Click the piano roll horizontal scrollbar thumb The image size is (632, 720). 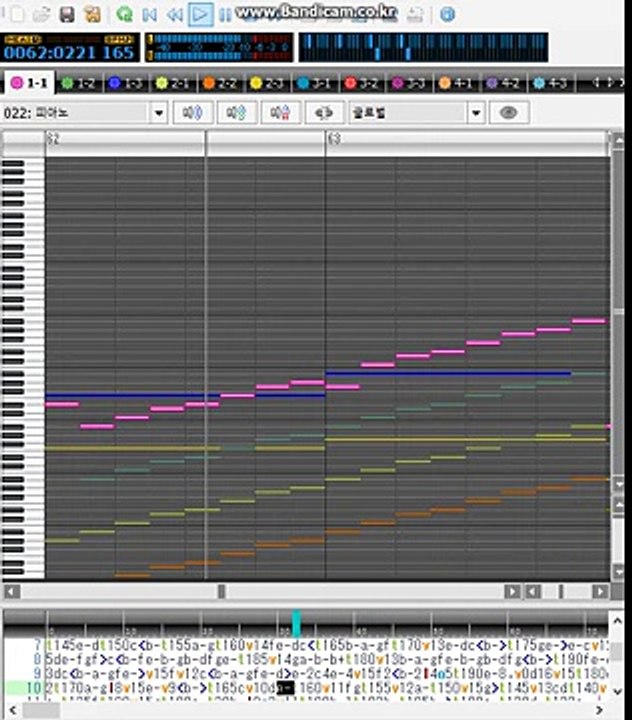coord(221,591)
